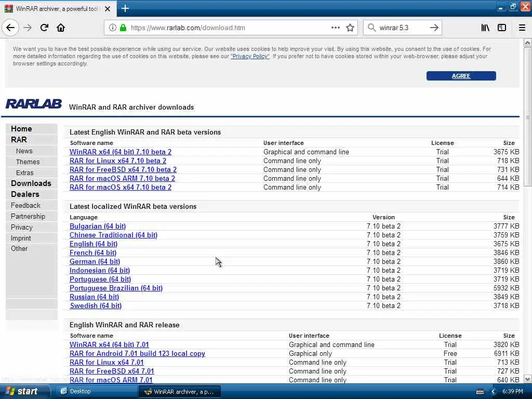Download RAR for macOS x64 7.10 beta 2

point(121,187)
